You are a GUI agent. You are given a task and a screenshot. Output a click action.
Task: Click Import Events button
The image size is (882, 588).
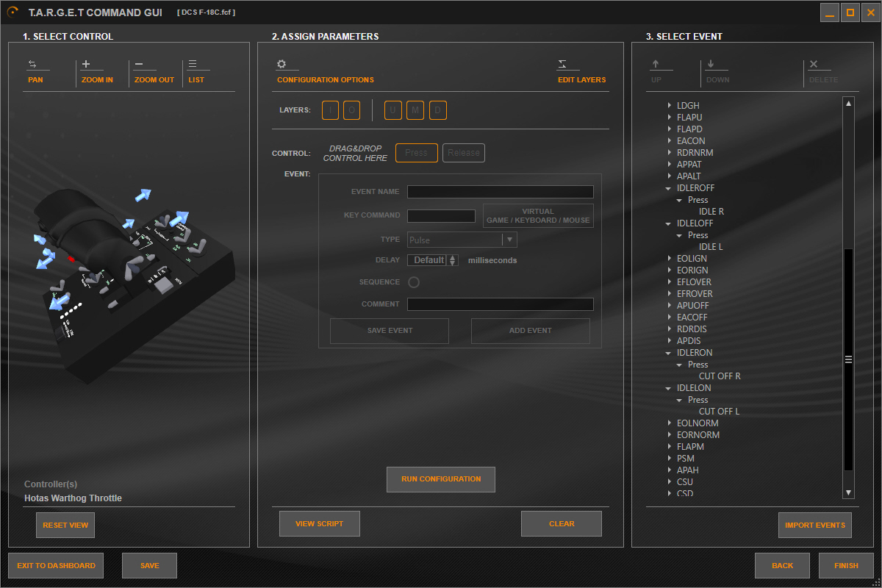[x=815, y=526]
